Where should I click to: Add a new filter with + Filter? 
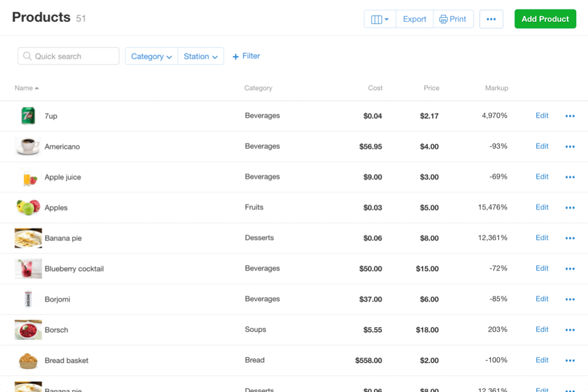pos(246,56)
